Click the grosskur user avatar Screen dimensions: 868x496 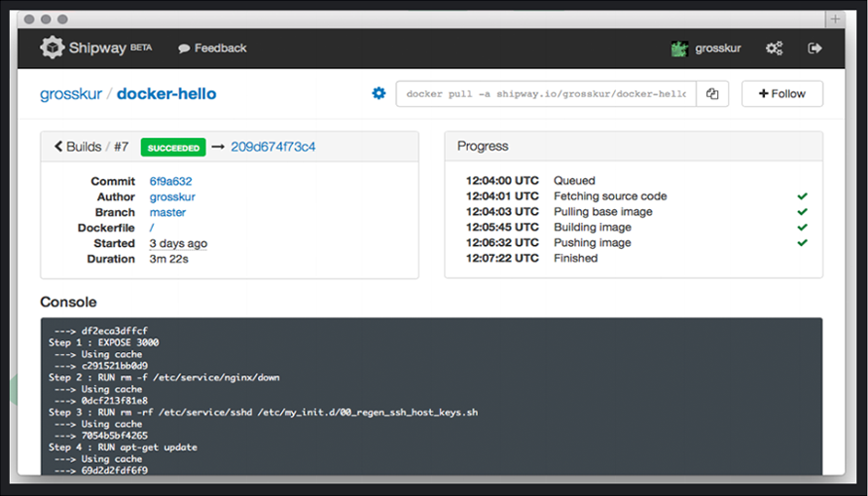(679, 49)
